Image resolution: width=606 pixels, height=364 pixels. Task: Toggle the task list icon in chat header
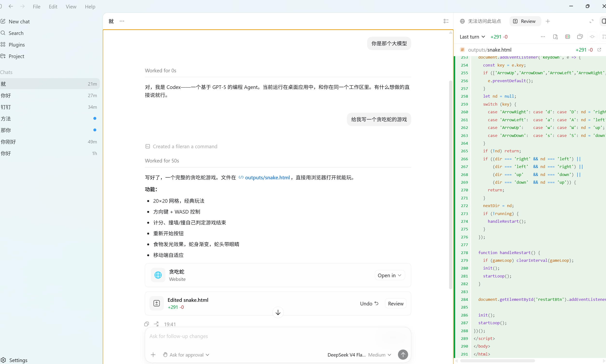pos(446,21)
